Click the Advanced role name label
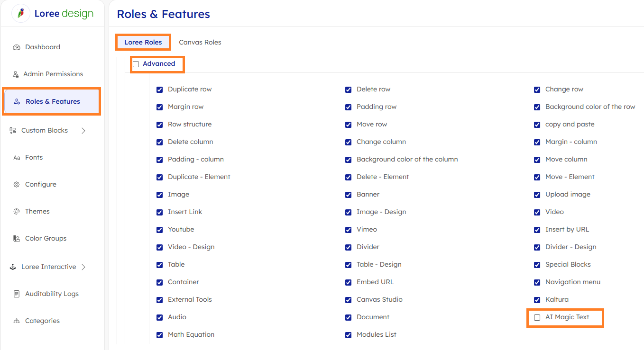The height and width of the screenshot is (350, 644). point(159,63)
